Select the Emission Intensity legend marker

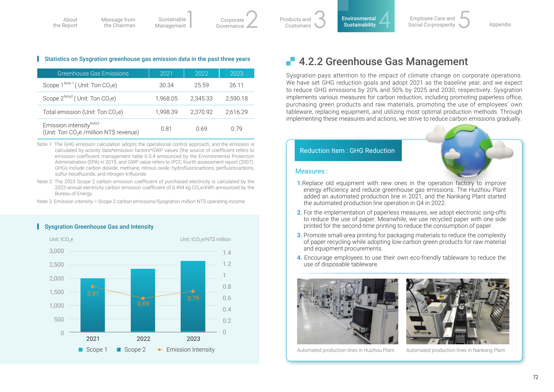(160, 350)
